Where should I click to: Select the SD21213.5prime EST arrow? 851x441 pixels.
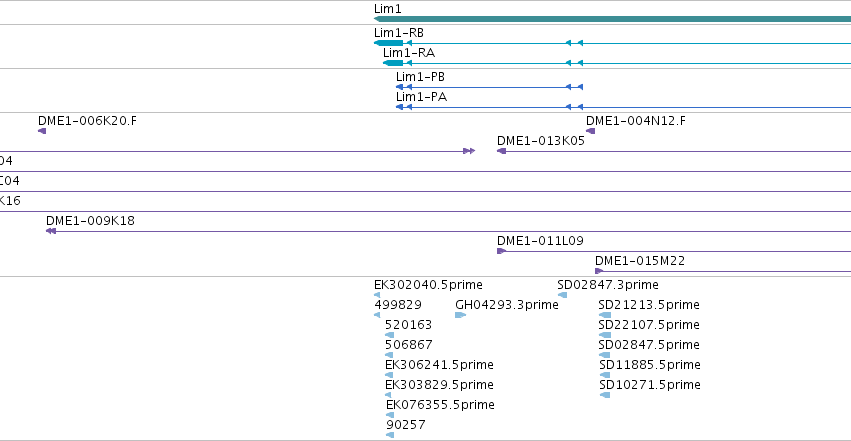pos(605,315)
